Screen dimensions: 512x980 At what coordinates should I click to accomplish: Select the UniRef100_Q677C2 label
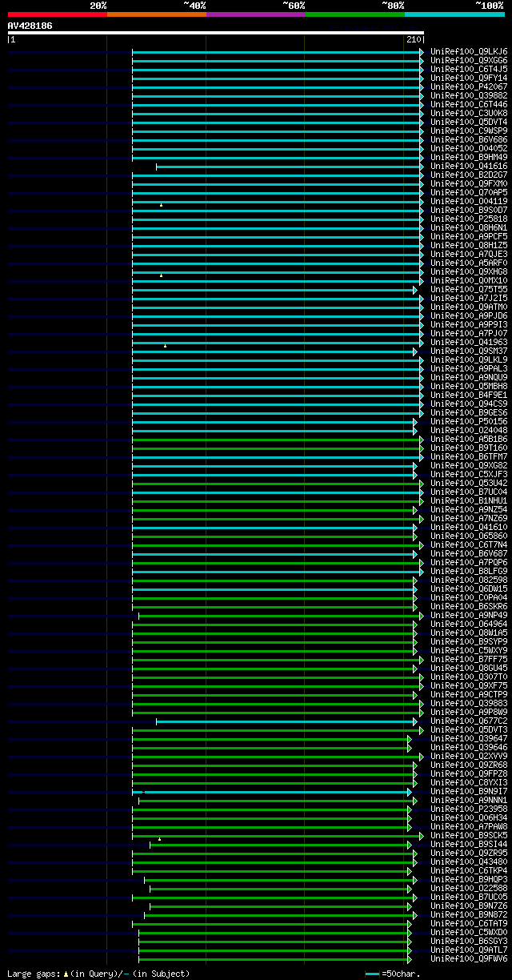click(469, 721)
